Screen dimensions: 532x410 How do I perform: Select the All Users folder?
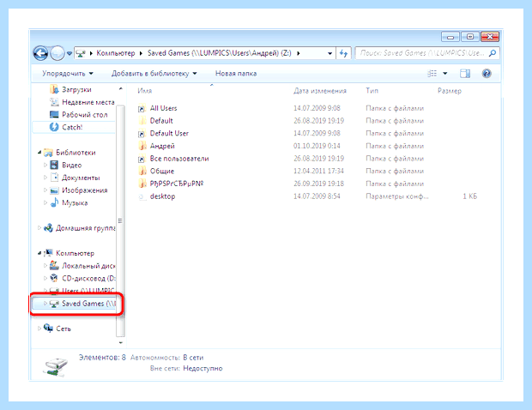click(163, 108)
